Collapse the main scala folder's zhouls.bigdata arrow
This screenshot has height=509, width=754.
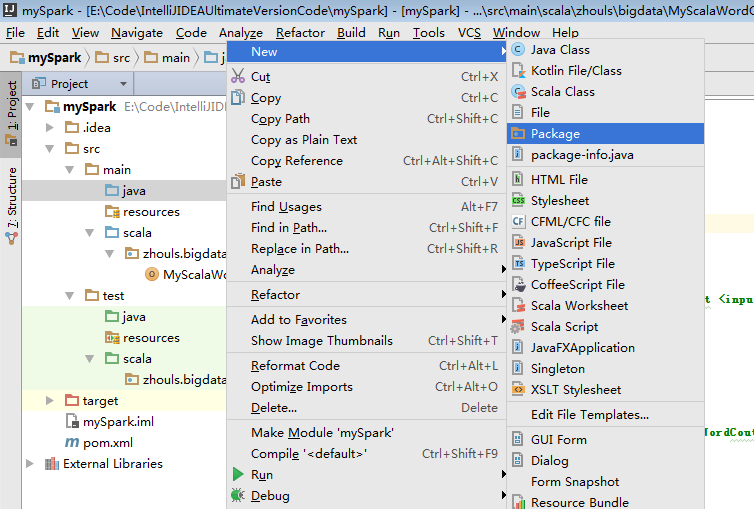110,254
